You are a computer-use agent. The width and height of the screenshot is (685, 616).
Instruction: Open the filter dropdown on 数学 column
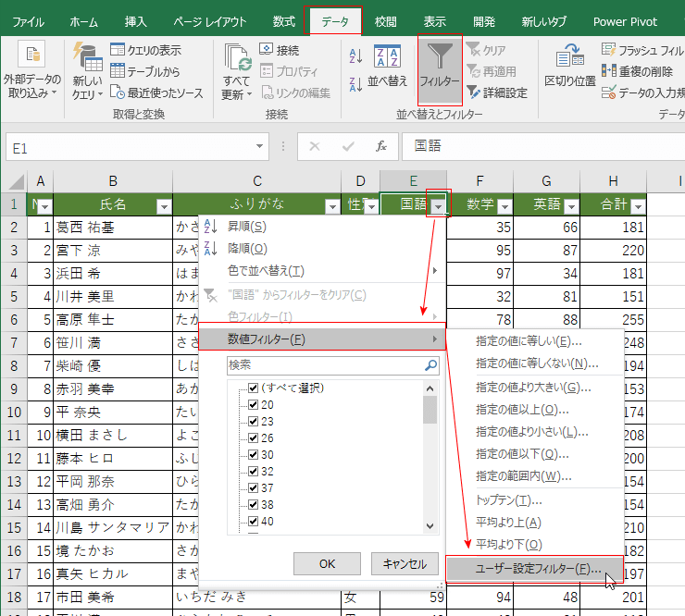pyautogui.click(x=504, y=206)
